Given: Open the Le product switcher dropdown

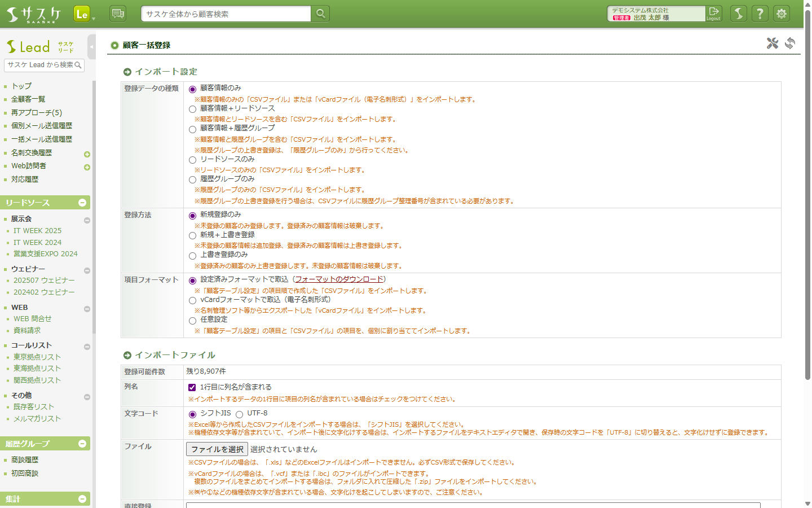Looking at the screenshot, I should tap(84, 14).
